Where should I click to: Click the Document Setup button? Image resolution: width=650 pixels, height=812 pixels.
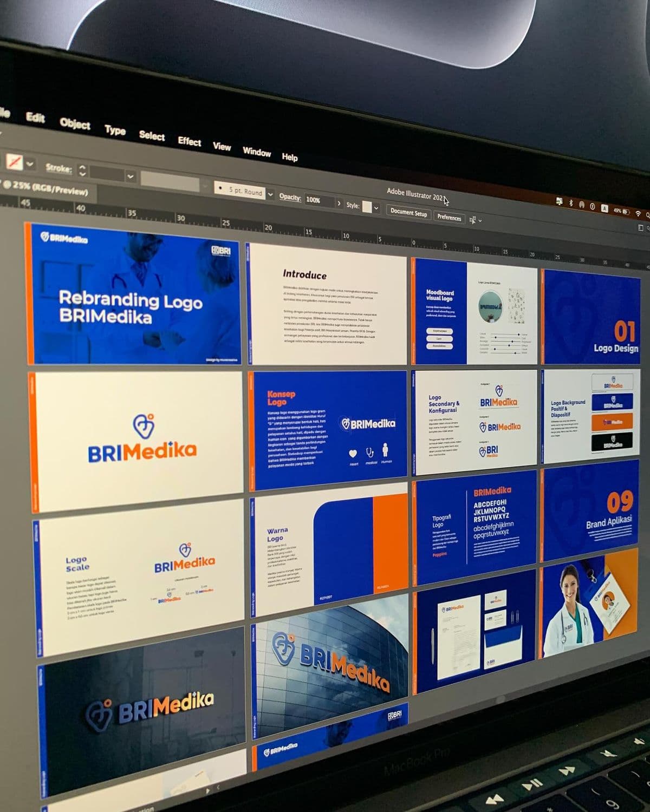point(409,213)
